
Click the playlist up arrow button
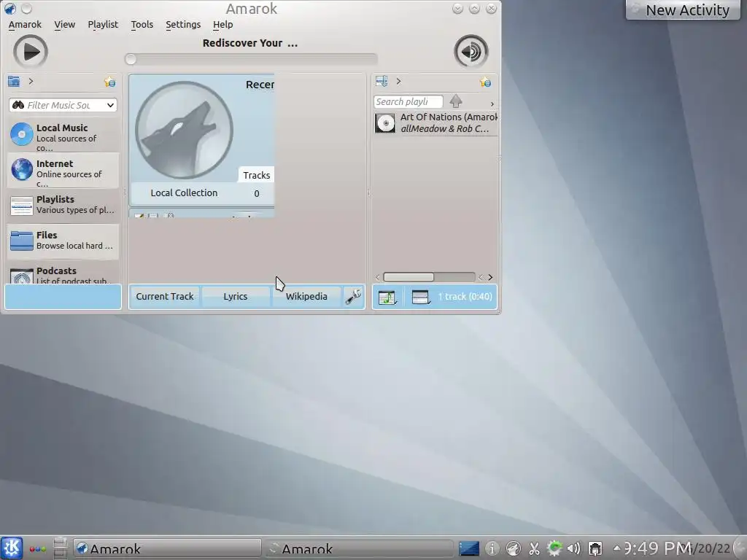point(456,101)
